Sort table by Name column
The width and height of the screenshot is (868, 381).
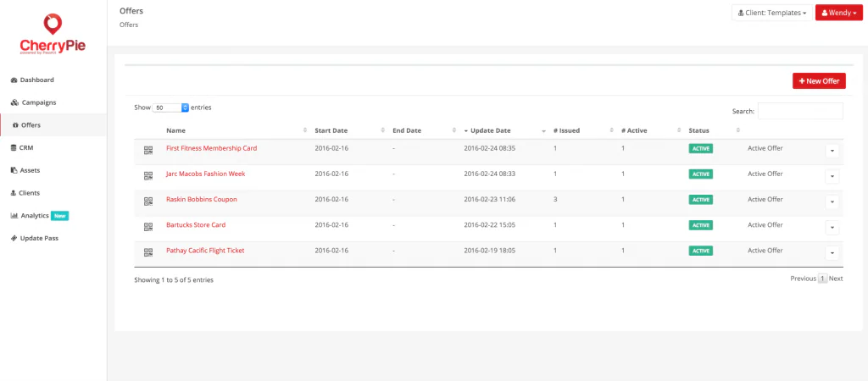pos(236,130)
